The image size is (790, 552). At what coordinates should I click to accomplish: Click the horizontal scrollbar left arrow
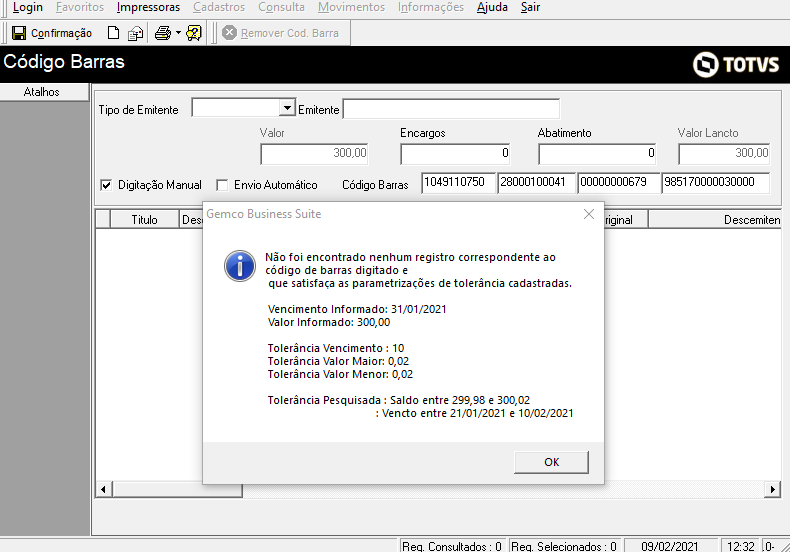(104, 489)
